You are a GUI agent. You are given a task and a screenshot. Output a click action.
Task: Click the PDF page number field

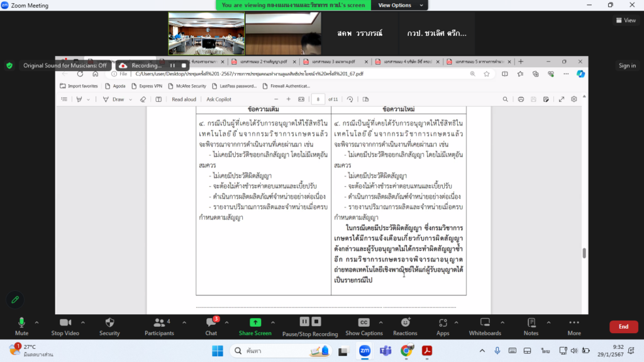(318, 99)
